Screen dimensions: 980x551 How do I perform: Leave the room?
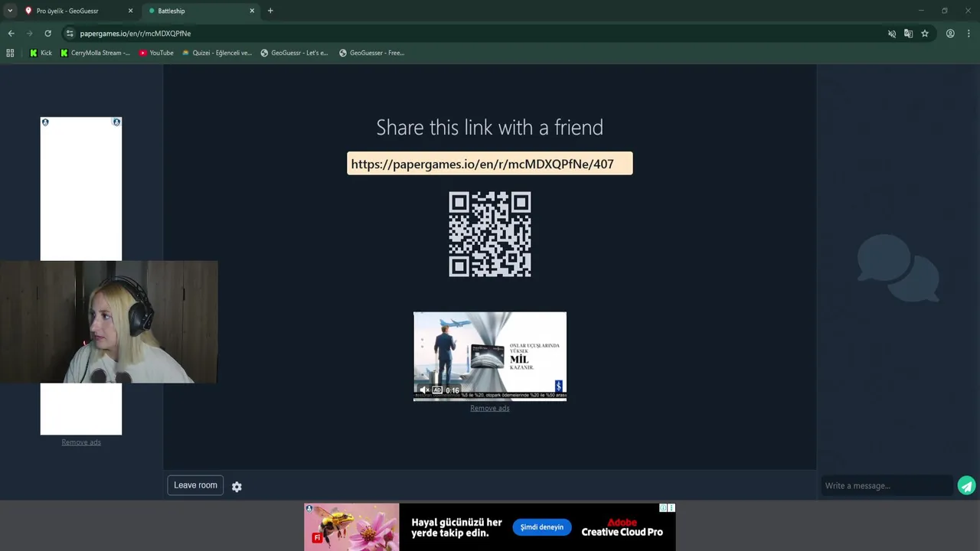pyautogui.click(x=195, y=485)
